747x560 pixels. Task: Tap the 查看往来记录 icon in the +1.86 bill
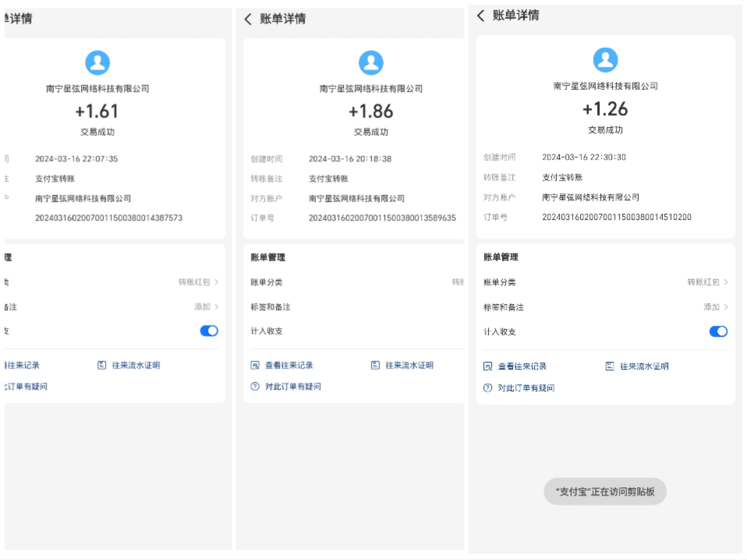coord(255,365)
